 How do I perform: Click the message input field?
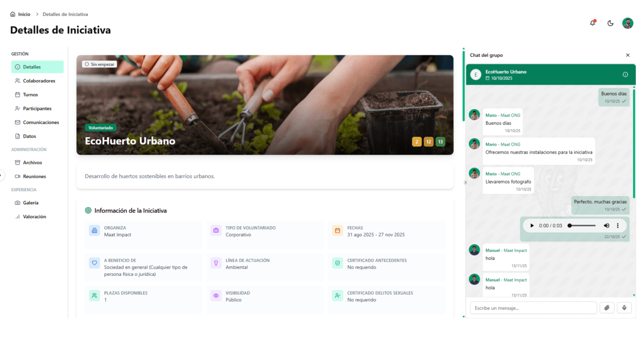[x=533, y=308]
